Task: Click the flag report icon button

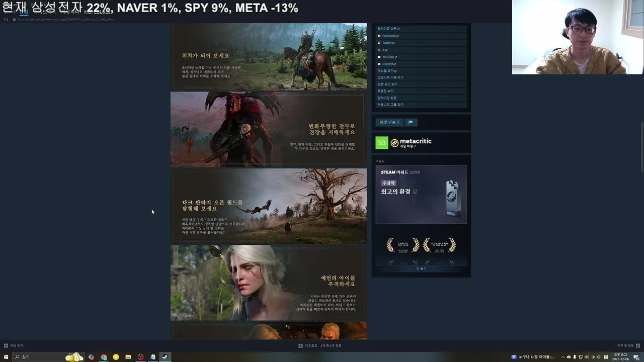Action: [x=411, y=122]
